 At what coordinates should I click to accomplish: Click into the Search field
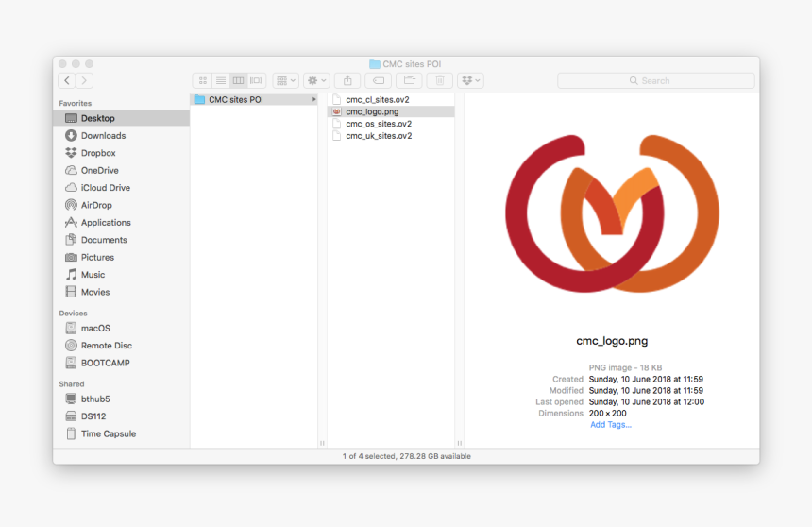point(655,80)
